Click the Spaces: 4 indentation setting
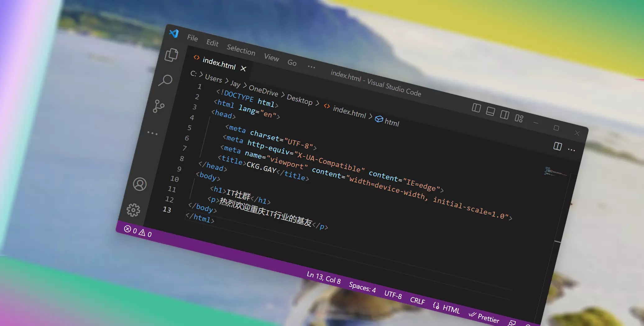Screen dimensions: 644x326 [x=362, y=287]
